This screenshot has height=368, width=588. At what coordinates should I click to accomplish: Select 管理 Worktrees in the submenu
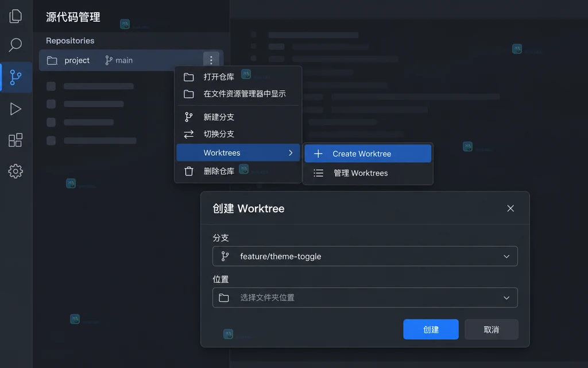tap(368, 173)
